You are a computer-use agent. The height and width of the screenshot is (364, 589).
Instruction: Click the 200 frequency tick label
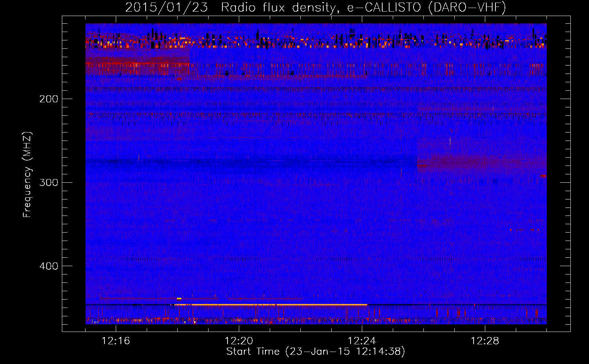49,99
